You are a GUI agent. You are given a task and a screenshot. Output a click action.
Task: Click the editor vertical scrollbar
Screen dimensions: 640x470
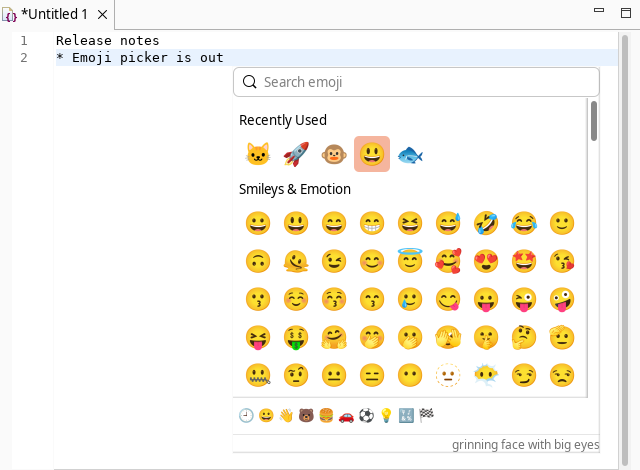624,251
